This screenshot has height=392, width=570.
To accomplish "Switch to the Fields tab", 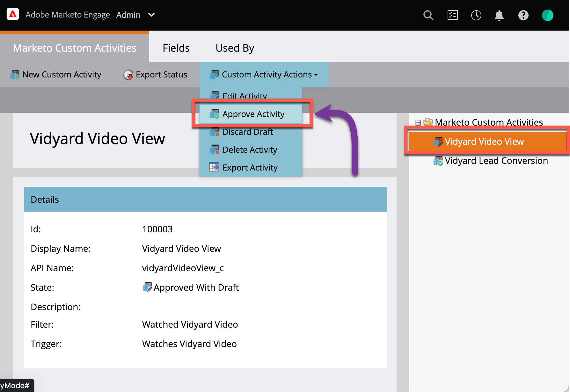I will point(176,48).
